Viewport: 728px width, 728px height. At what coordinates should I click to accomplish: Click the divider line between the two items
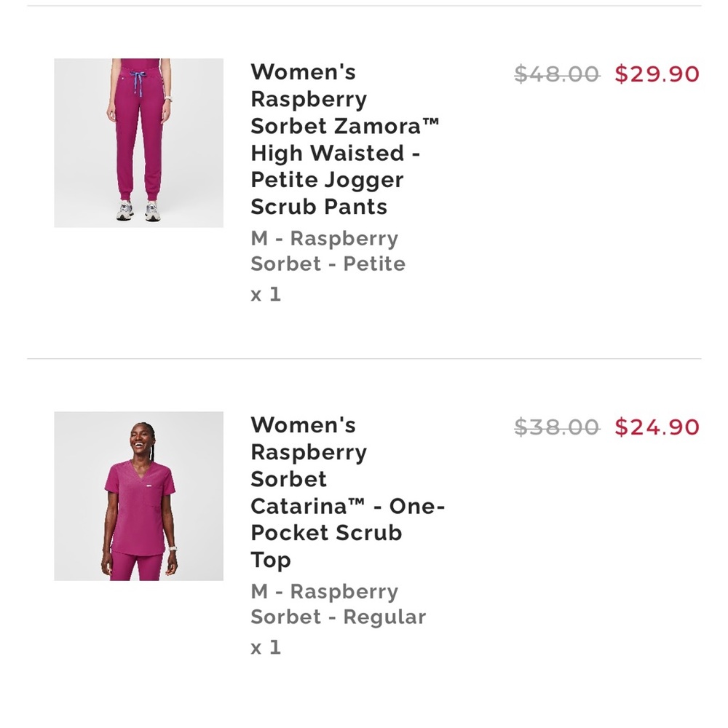pyautogui.click(x=364, y=358)
